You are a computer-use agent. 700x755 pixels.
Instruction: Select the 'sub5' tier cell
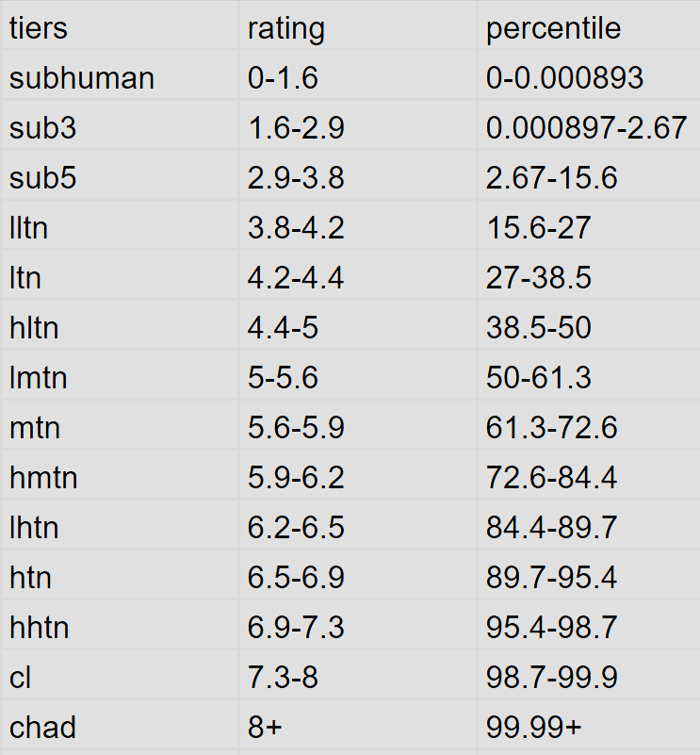[x=120, y=175]
